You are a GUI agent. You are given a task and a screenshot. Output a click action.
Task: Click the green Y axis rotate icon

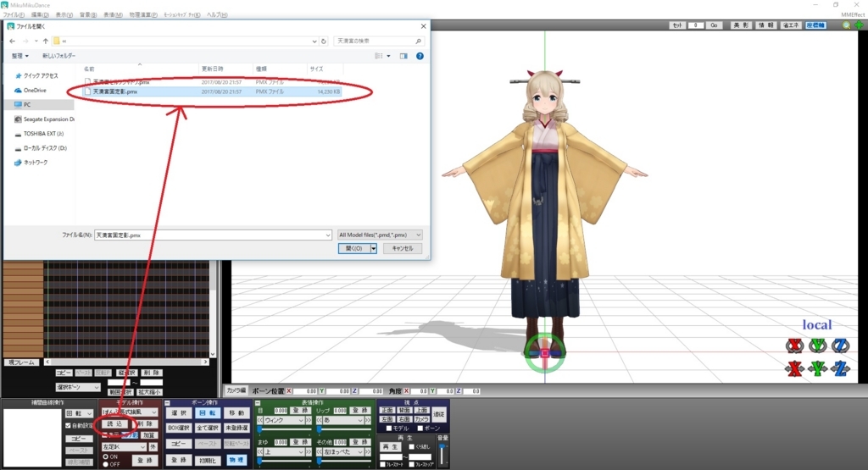click(x=818, y=346)
